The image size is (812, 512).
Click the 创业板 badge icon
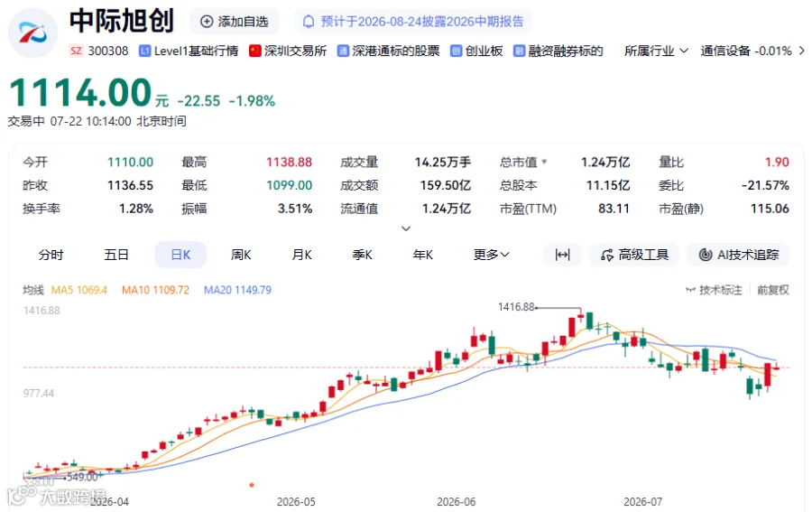(456, 51)
